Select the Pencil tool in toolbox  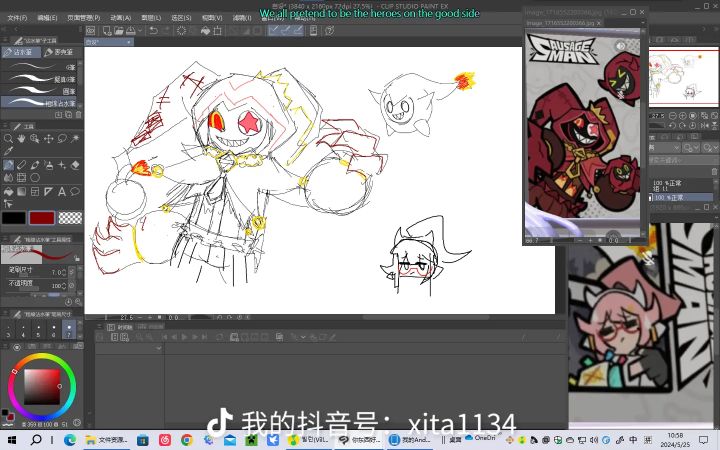[22, 165]
